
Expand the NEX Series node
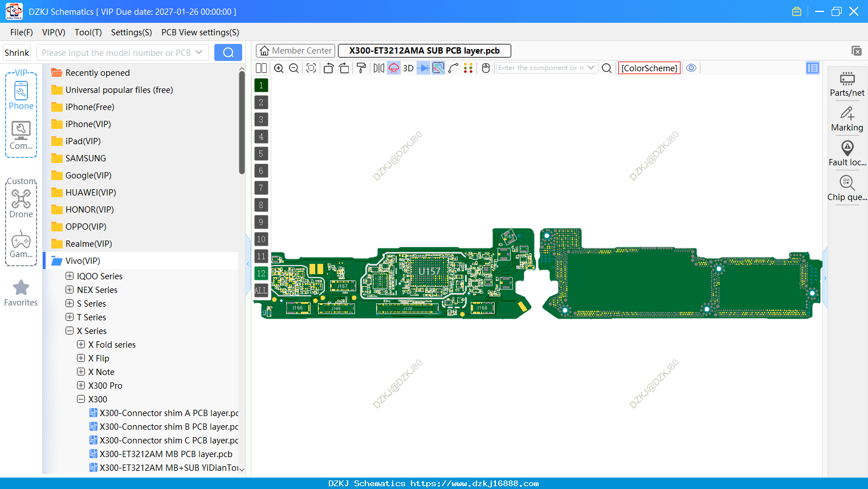point(70,290)
